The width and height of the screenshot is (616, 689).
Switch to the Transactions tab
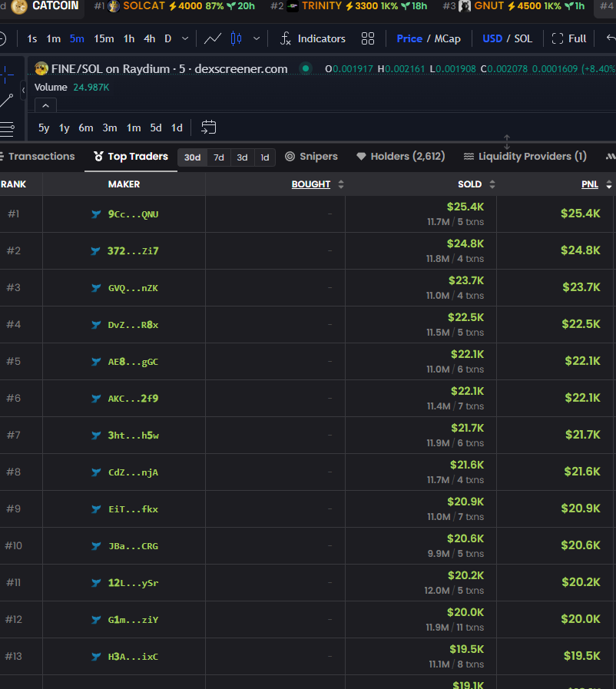click(x=38, y=157)
